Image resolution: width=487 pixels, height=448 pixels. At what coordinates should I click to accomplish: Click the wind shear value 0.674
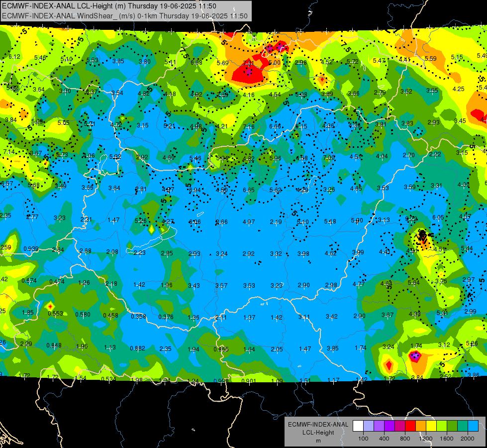pos(29,281)
